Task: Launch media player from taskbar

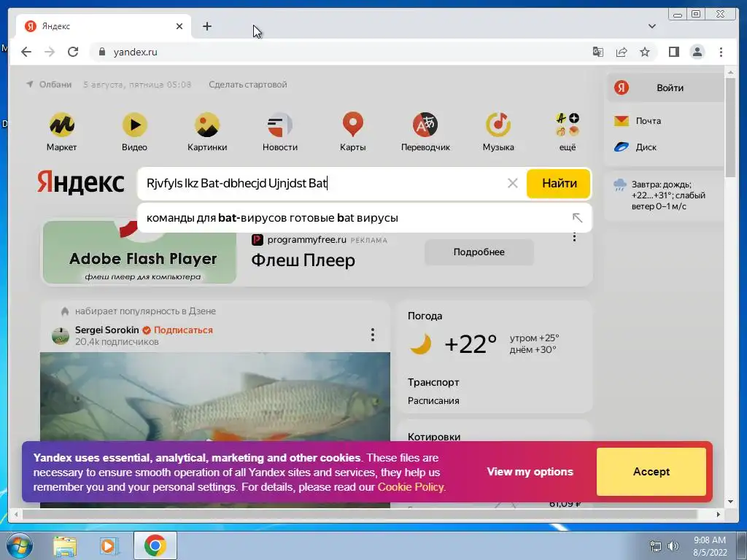Action: [109, 546]
